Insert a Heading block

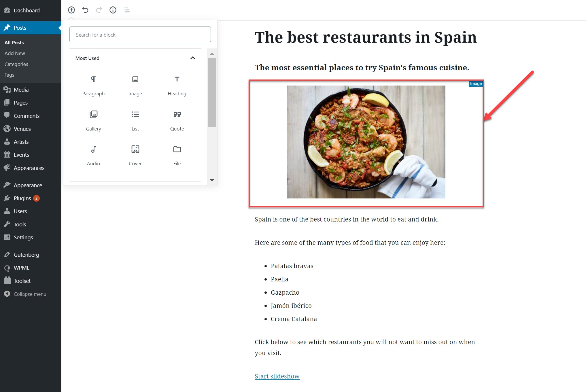(177, 86)
